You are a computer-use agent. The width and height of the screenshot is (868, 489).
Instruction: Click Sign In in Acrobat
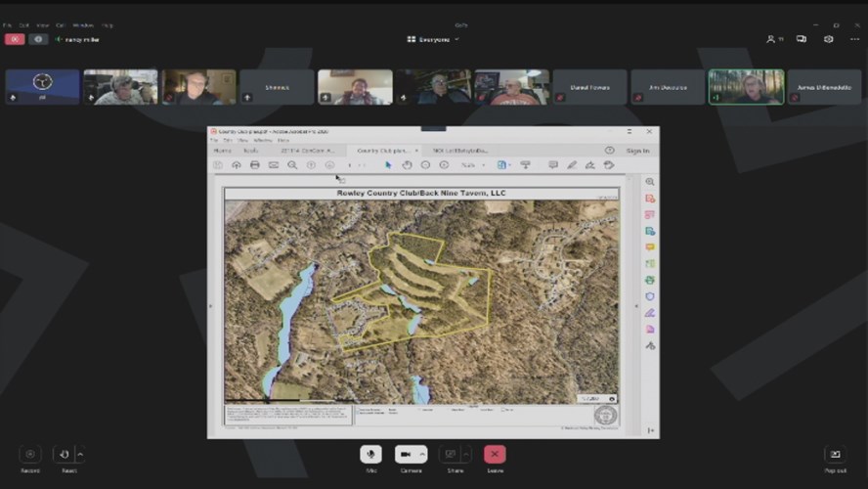pos(637,151)
